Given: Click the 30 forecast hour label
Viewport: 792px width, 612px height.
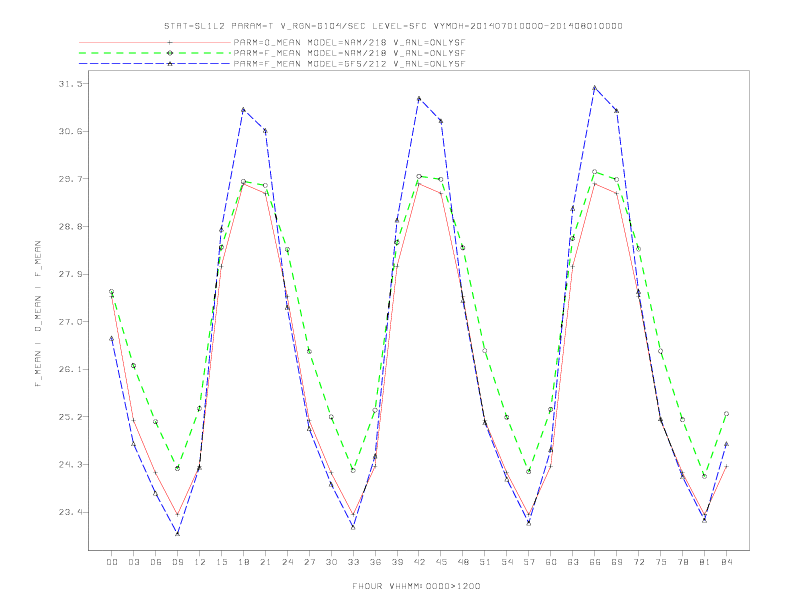Looking at the screenshot, I should coord(331,562).
